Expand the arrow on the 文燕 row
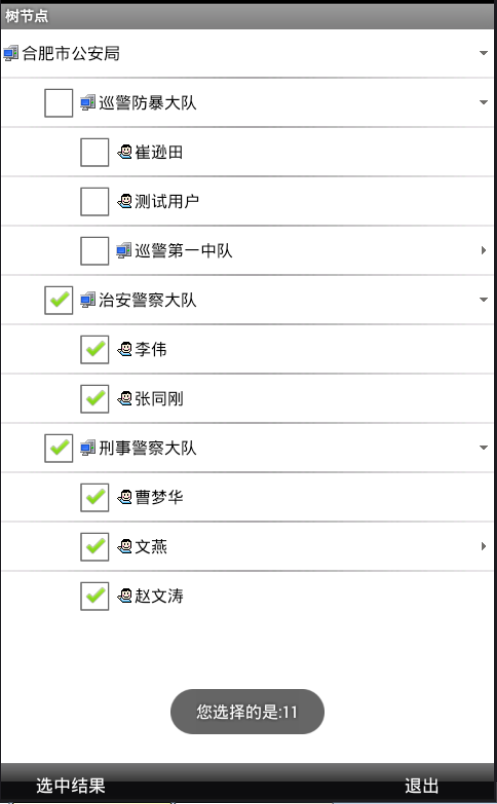Screen dimensions: 497x804 pyautogui.click(x=483, y=546)
